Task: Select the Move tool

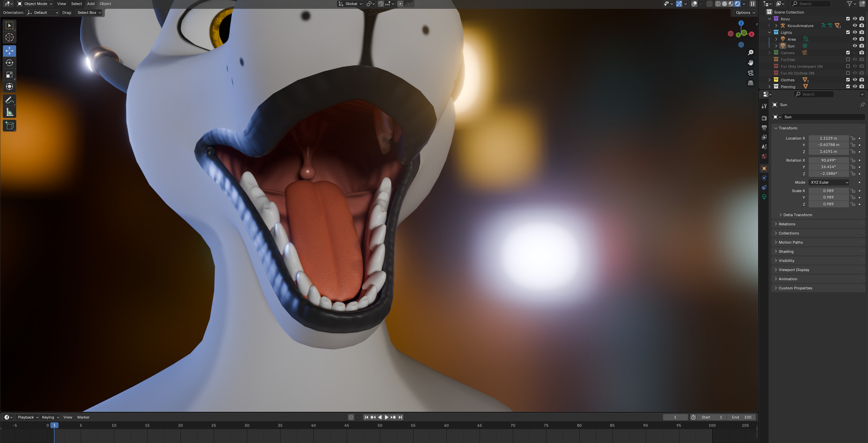Action: click(x=9, y=51)
